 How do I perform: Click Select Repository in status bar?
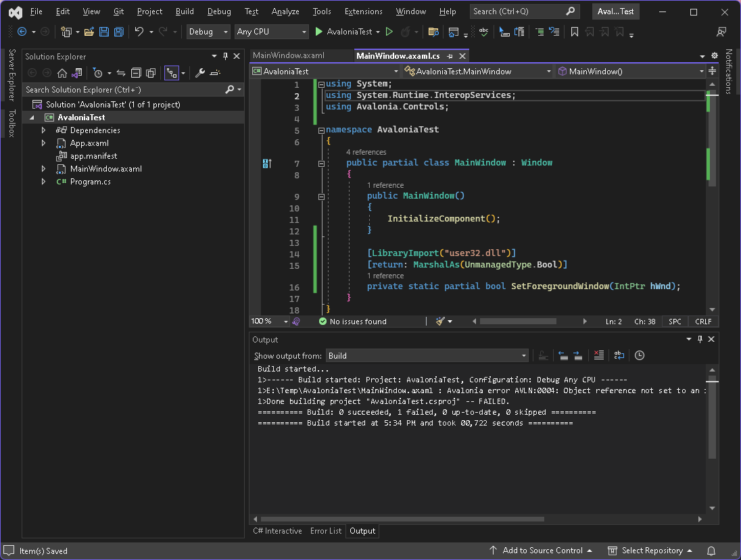(651, 551)
